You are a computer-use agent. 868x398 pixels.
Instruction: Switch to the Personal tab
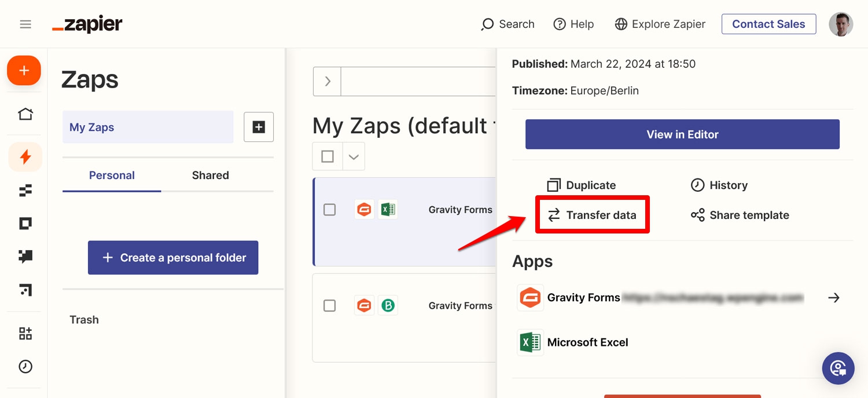(112, 176)
